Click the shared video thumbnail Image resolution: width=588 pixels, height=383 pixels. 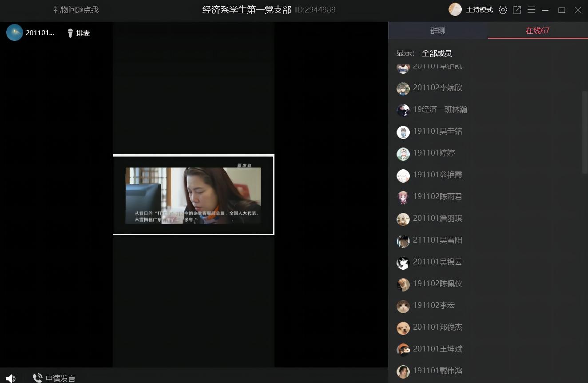[x=193, y=195]
